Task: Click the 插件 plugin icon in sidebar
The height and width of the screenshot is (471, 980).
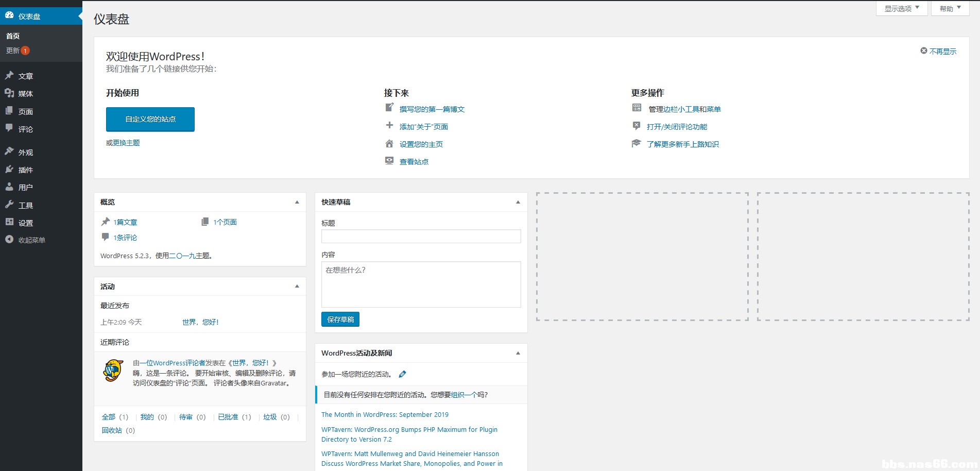Action: 9,170
